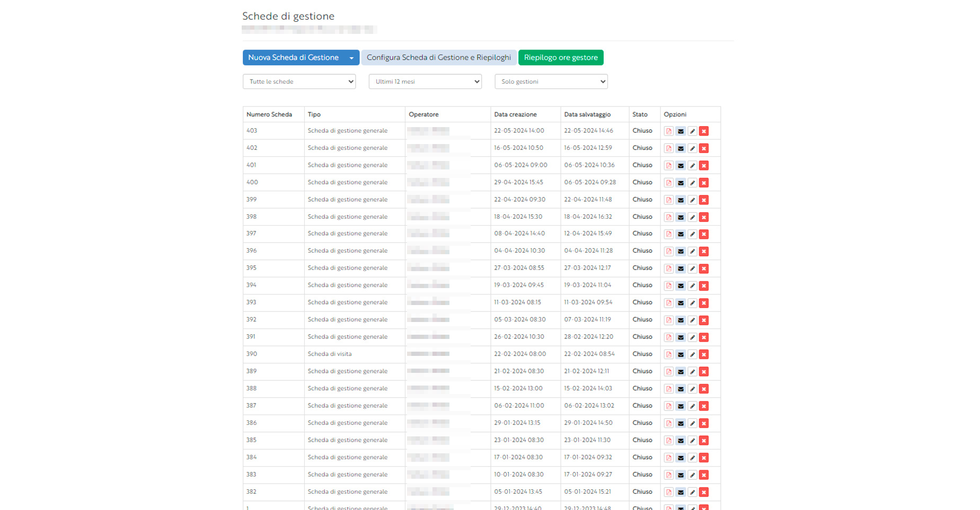Click date cell '22-05-2024 14:00'
This screenshot has height=510, width=980.
tap(519, 130)
